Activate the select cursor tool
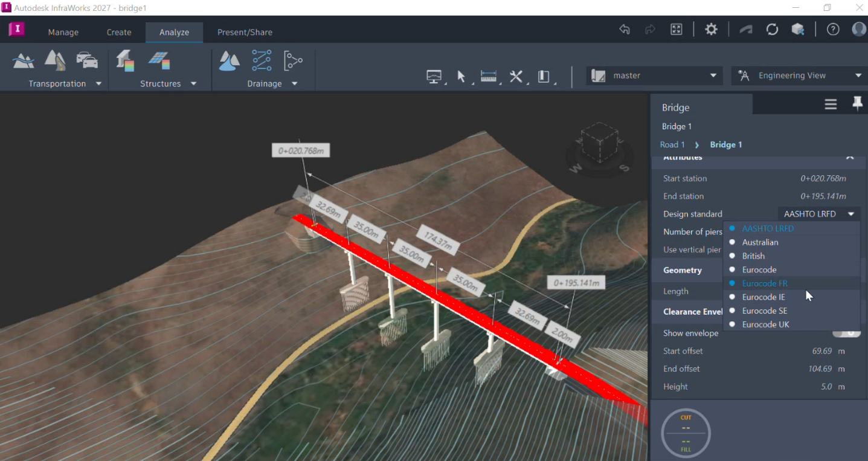868x461 pixels. tap(461, 77)
